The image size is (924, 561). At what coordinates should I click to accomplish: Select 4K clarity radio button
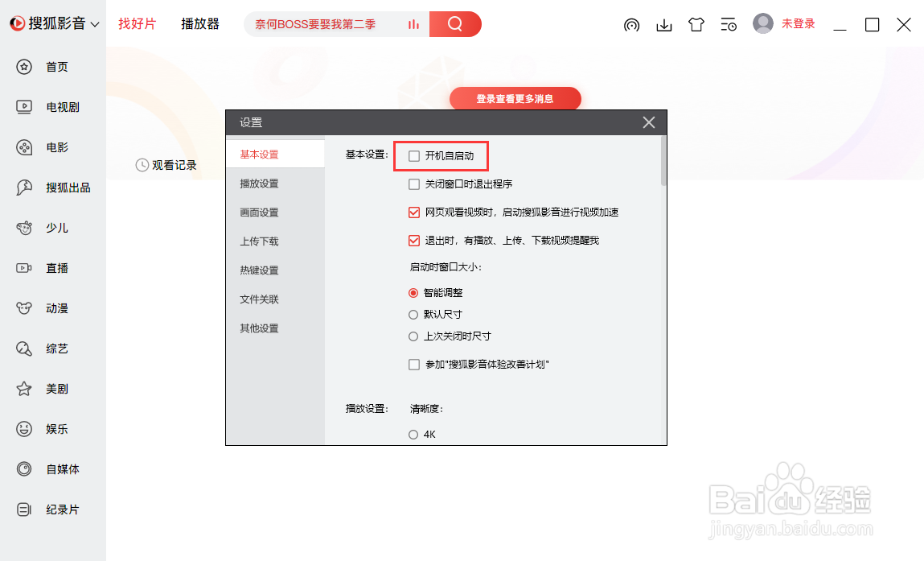pyautogui.click(x=413, y=435)
